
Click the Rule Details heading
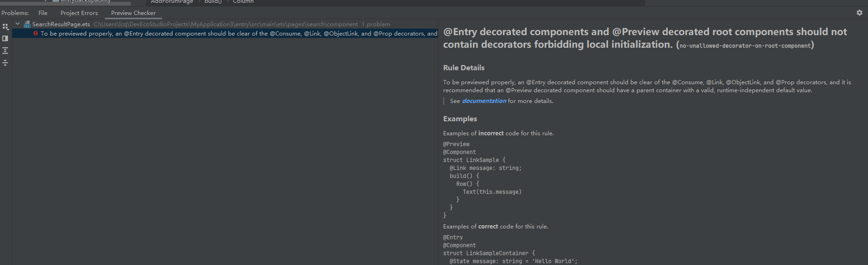click(x=464, y=68)
